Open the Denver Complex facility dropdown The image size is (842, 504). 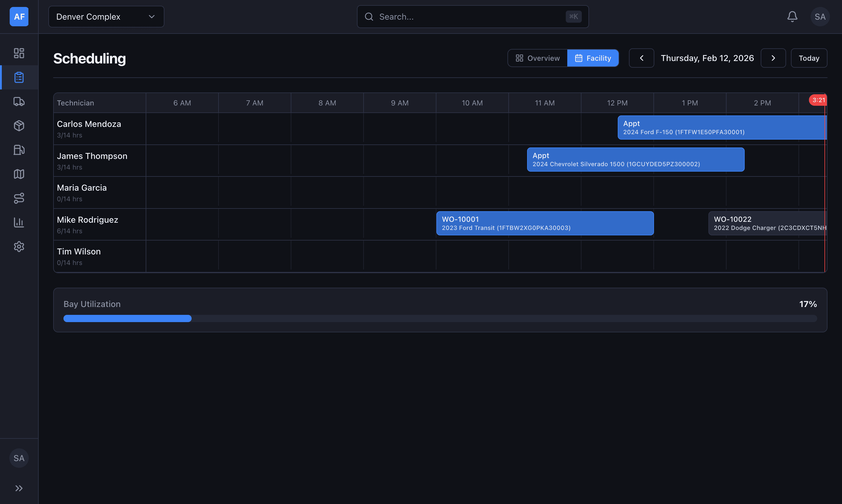106,17
